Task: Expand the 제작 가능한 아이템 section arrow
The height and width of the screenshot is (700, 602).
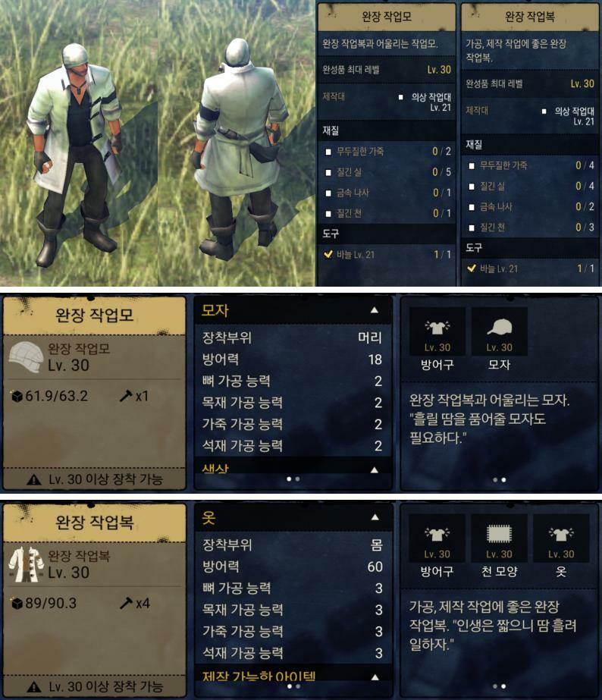Action: tap(375, 676)
